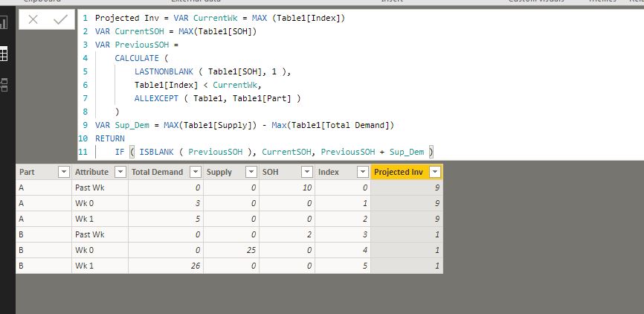Open the Index column filter dropdown
Screen dimensions: 644x314
click(363, 172)
